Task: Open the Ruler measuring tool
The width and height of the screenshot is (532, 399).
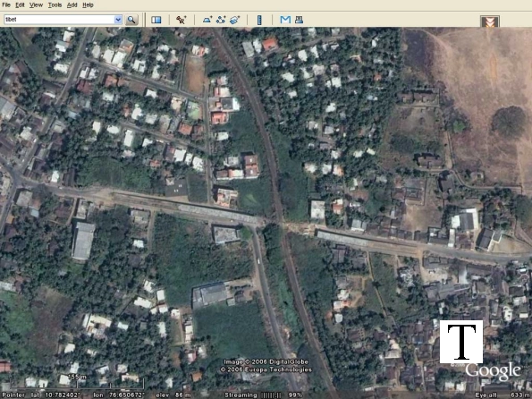Action: [x=259, y=20]
